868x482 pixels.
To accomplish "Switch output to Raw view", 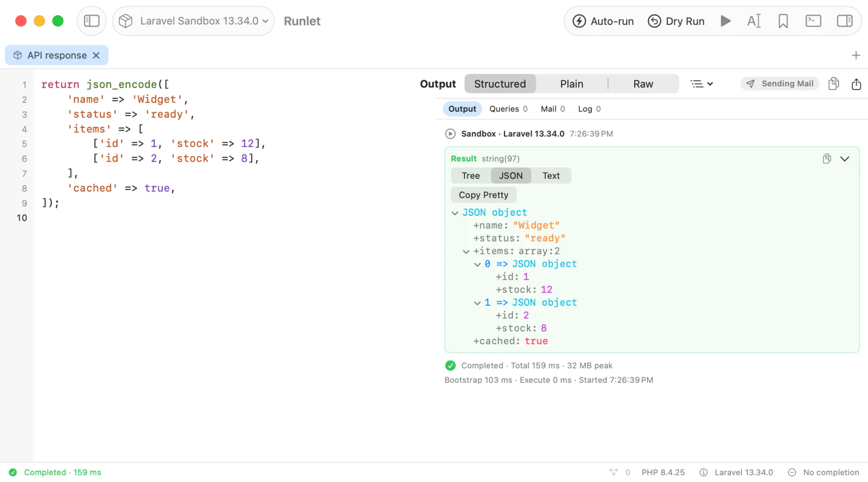I will click(x=643, y=84).
